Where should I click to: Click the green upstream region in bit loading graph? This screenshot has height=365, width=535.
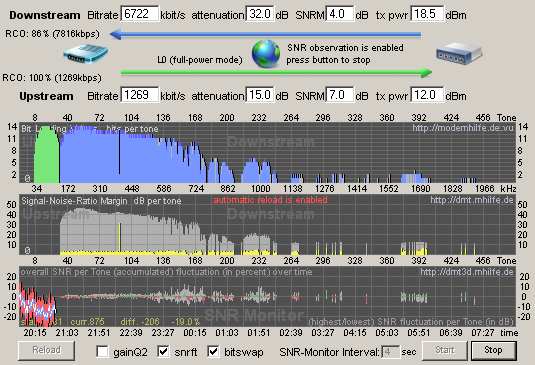click(x=47, y=156)
